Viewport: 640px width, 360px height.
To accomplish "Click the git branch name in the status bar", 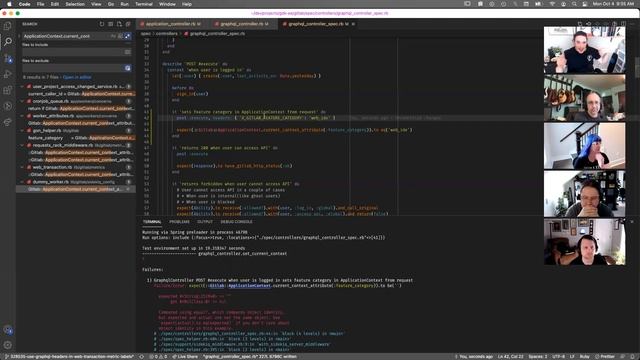I will coord(69,357).
